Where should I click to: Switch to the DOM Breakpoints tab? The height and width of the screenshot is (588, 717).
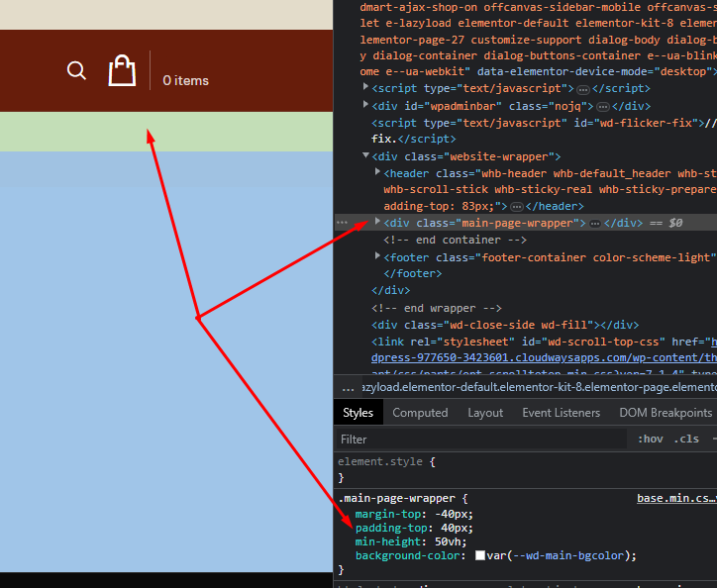tap(666, 413)
